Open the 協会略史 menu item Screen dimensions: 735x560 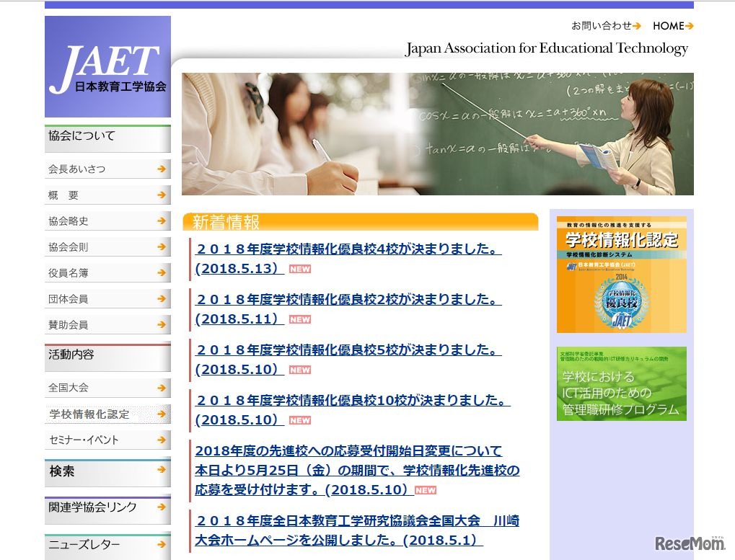tap(107, 221)
